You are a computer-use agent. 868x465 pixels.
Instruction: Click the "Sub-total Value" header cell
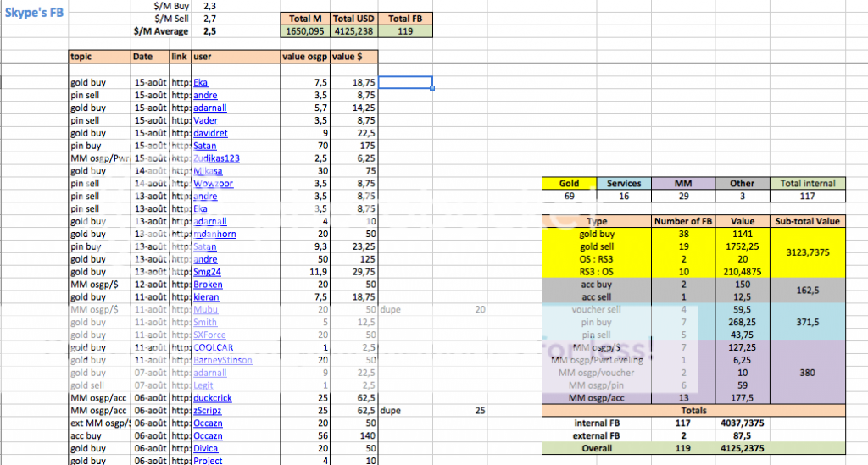[808, 221]
